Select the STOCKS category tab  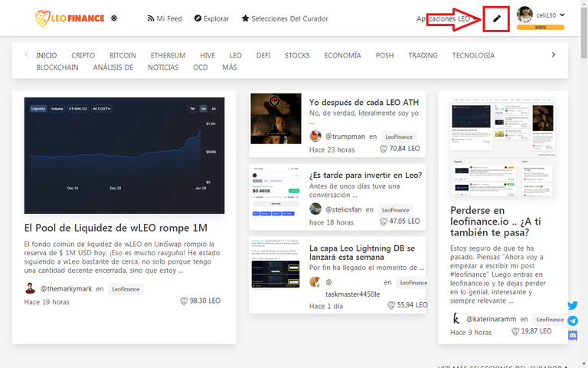(297, 55)
